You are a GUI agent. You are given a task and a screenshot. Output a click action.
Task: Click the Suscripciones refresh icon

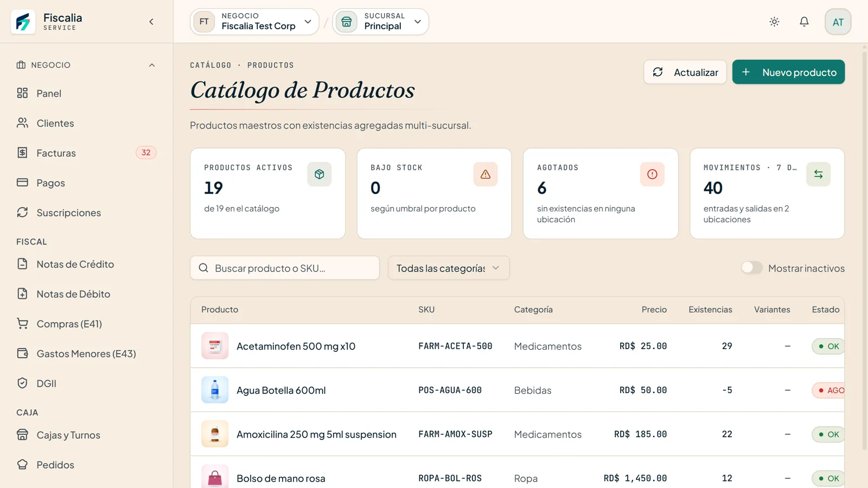point(22,213)
